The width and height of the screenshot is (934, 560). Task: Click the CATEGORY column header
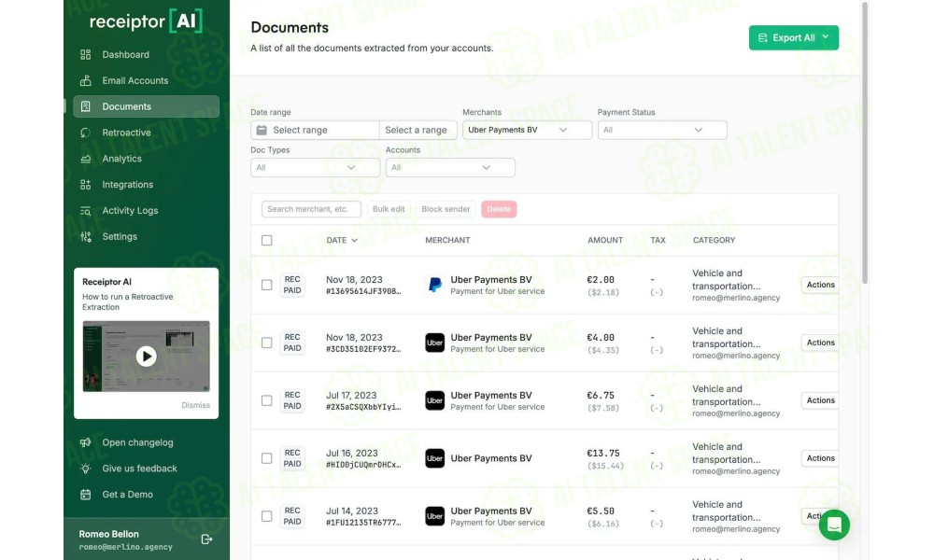click(714, 241)
